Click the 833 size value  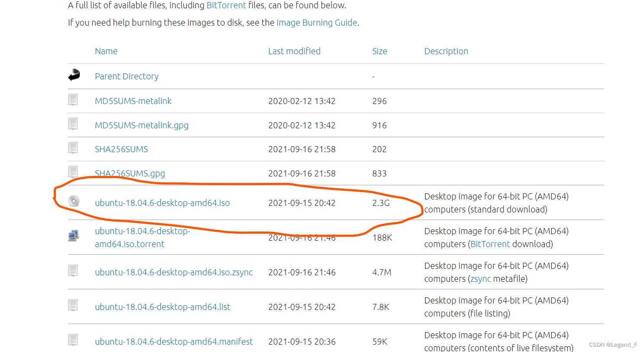(380, 173)
